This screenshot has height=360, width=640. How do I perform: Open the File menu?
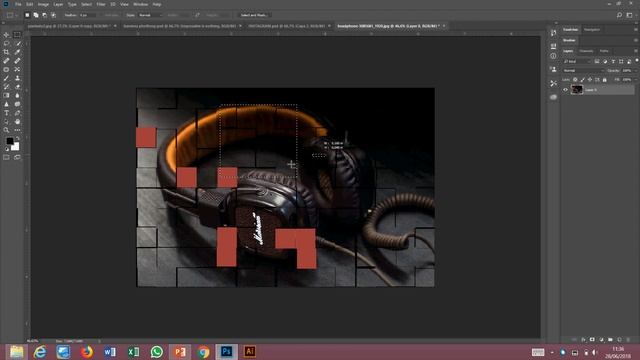18,4
